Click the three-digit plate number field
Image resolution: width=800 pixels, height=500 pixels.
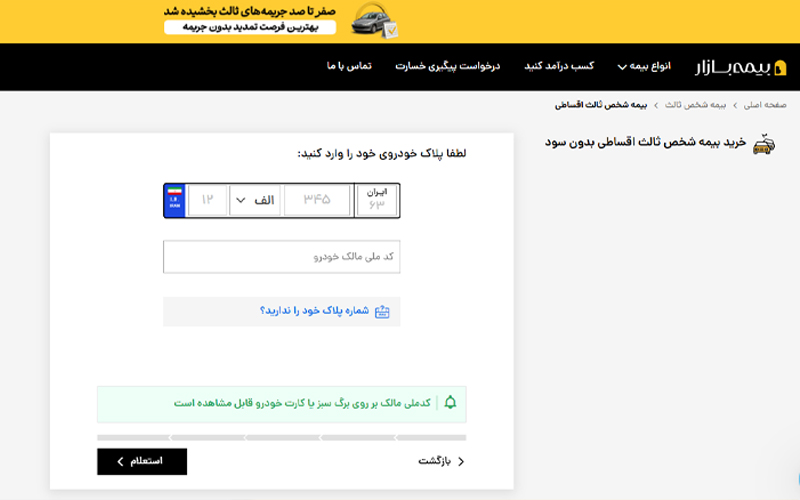coord(317,200)
